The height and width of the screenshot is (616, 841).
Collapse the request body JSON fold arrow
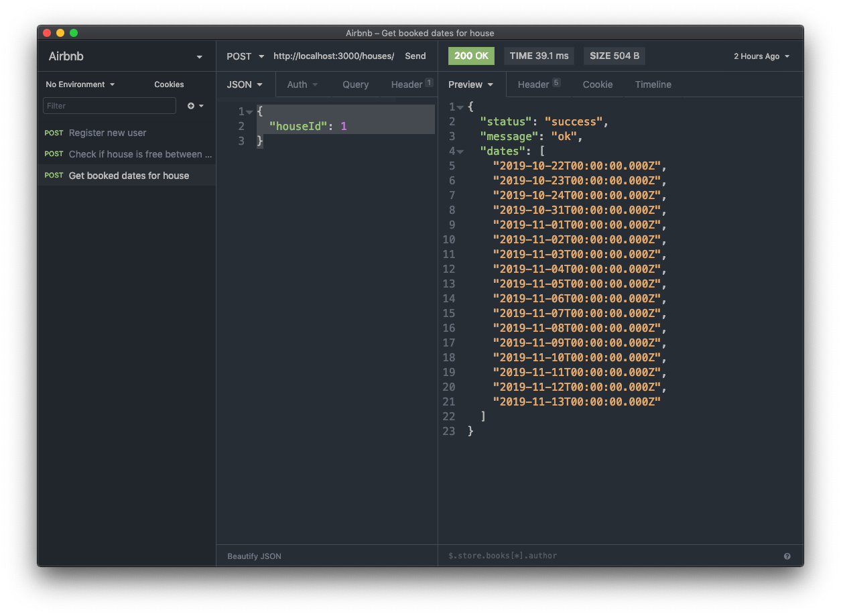click(x=249, y=112)
